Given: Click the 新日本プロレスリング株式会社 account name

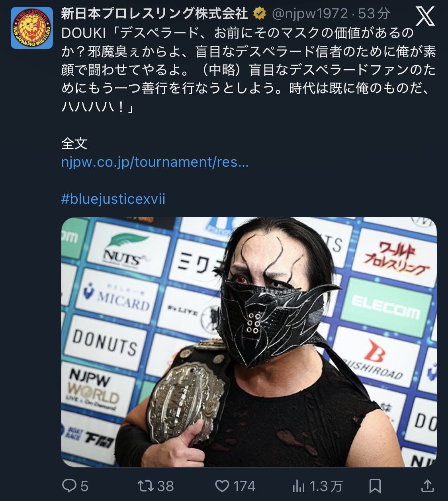Looking at the screenshot, I should [x=155, y=14].
